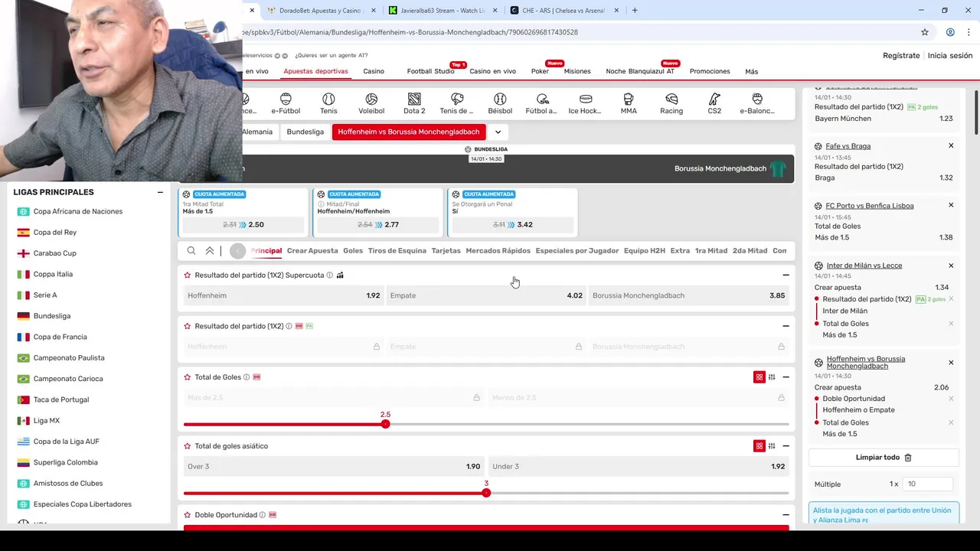Click Regístrate link

click(901, 55)
